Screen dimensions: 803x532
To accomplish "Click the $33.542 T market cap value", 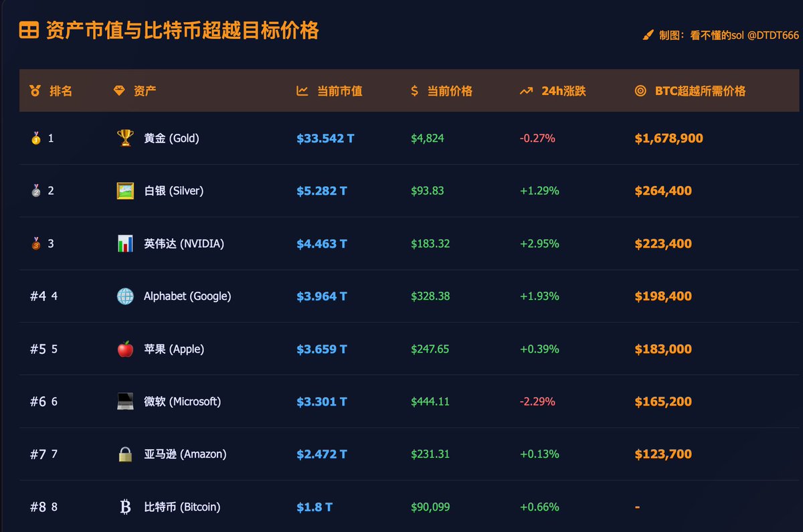I will point(325,139).
